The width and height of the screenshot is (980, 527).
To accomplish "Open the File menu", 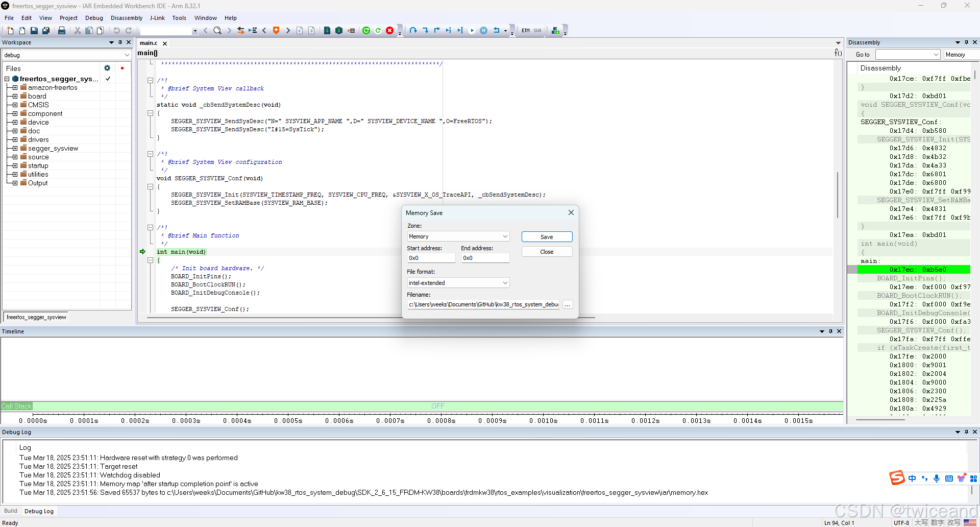I will pyautogui.click(x=9, y=18).
